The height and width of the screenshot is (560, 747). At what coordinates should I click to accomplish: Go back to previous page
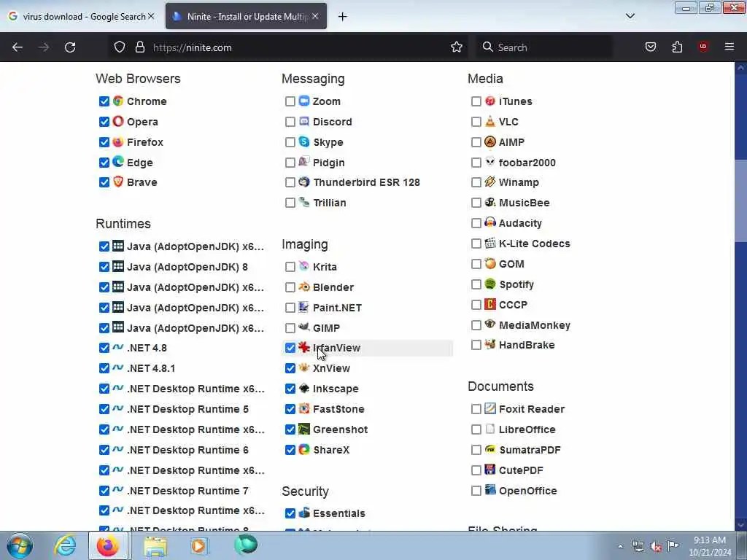tap(18, 47)
